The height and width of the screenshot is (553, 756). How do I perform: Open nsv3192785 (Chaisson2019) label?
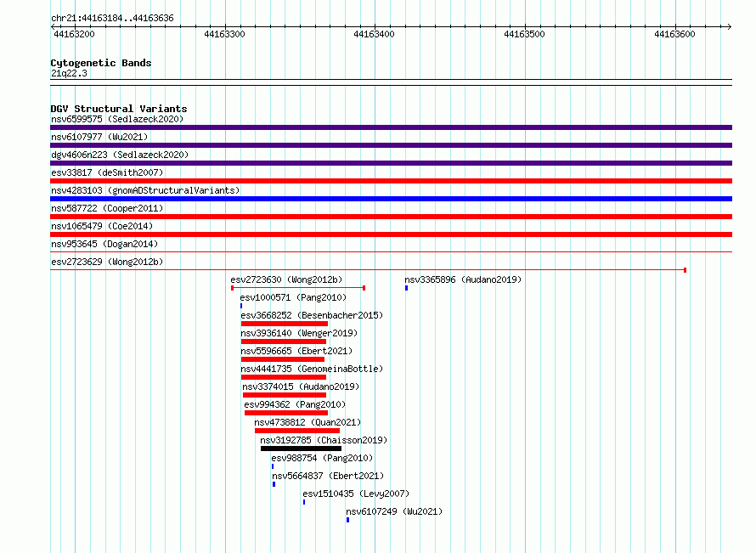(324, 440)
